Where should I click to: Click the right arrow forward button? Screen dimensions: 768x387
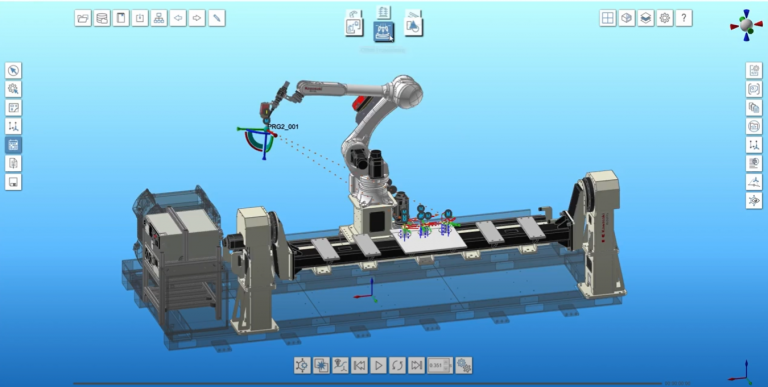tap(197, 18)
